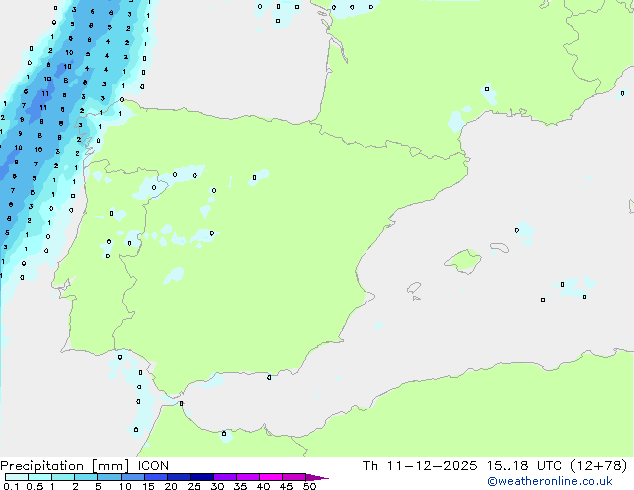Click the Menorca island outline
The image size is (634, 490).
(x=500, y=247)
